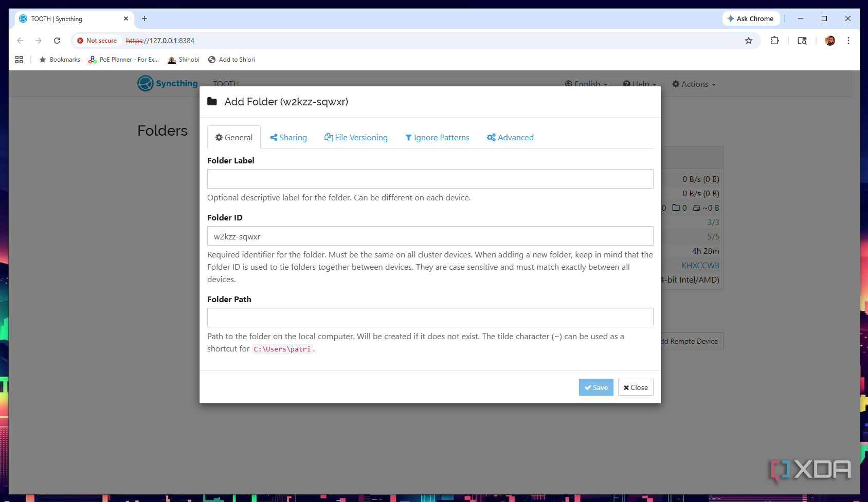Click the 5/5 discovery value
The image size is (868, 502).
click(713, 237)
